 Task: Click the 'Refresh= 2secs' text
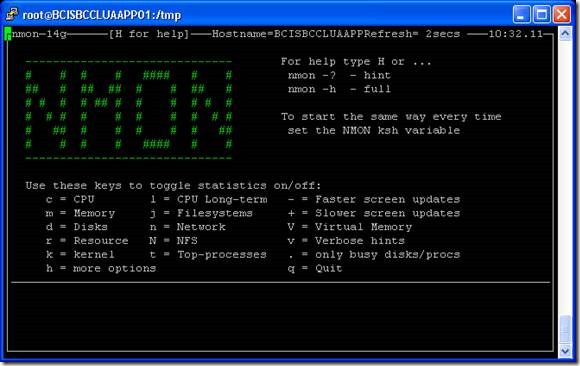(x=412, y=34)
